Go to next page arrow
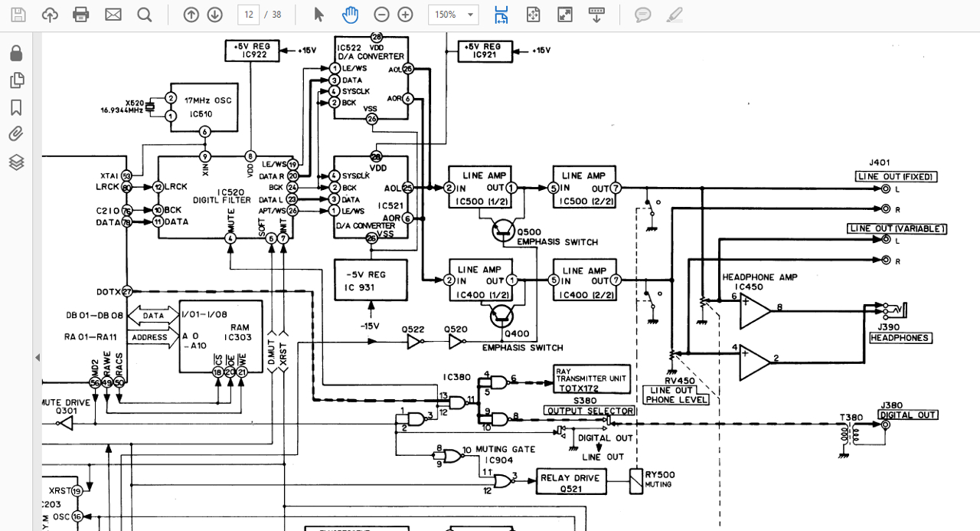The width and height of the screenshot is (980, 531). click(215, 15)
